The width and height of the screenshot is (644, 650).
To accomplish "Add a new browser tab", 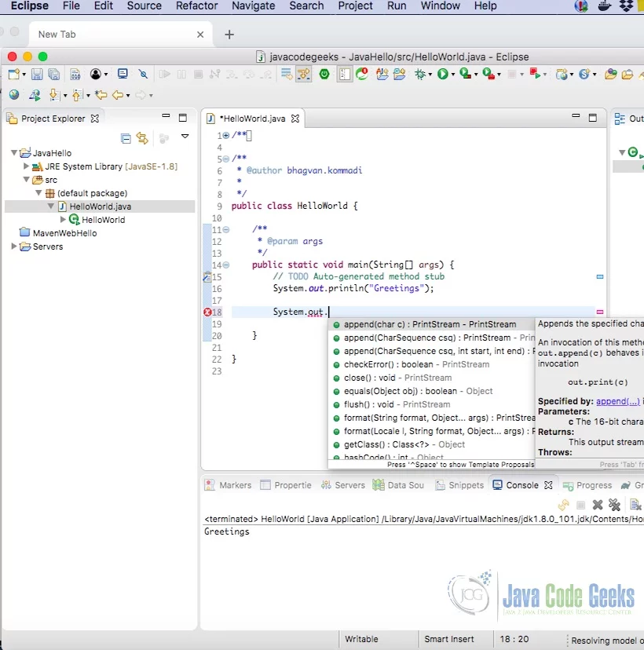I will pos(229,35).
